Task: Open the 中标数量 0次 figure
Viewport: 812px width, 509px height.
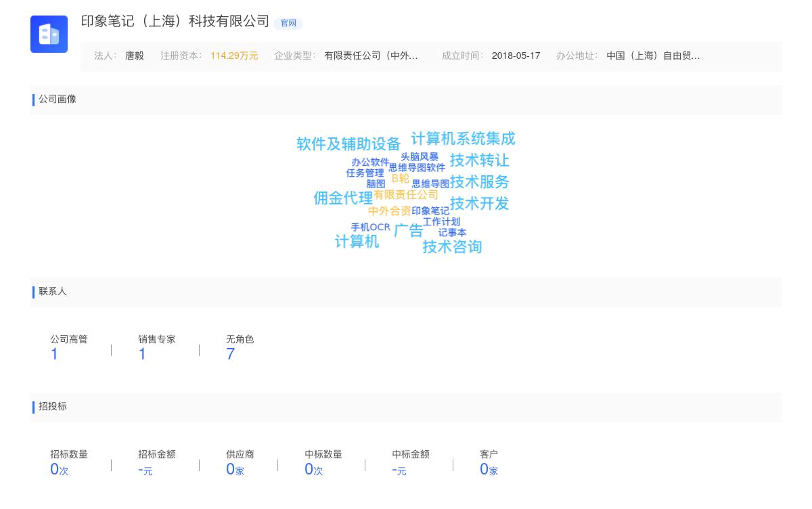Action: [x=314, y=469]
